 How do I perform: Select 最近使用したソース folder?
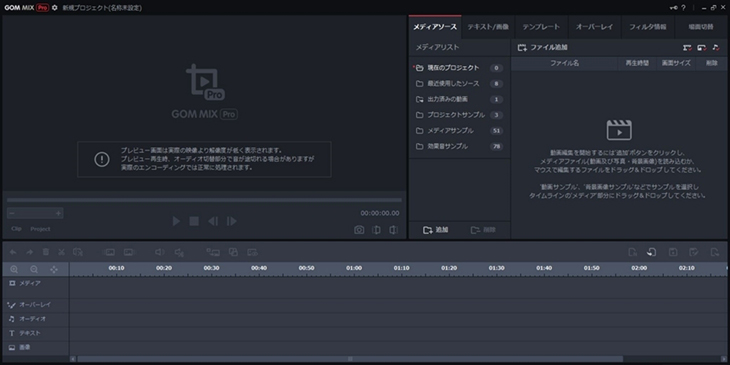459,84
